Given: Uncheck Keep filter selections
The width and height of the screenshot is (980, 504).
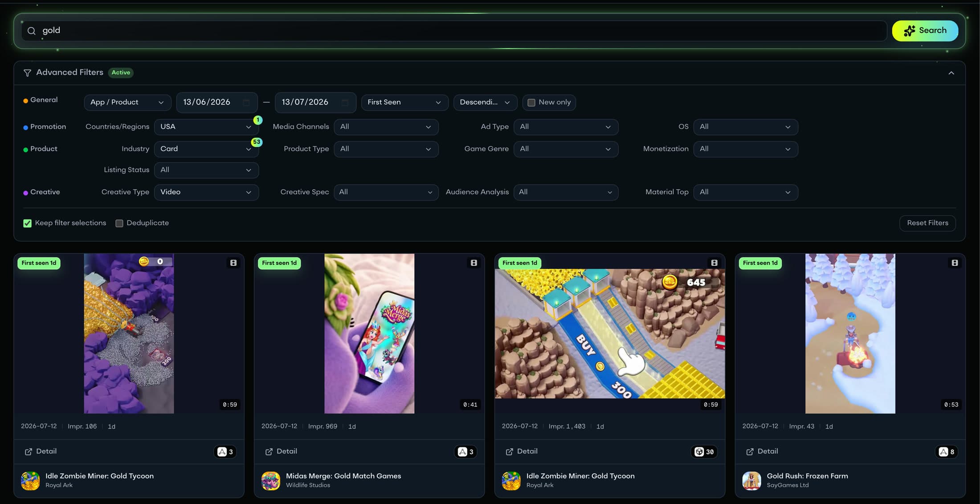Looking at the screenshot, I should click(28, 223).
